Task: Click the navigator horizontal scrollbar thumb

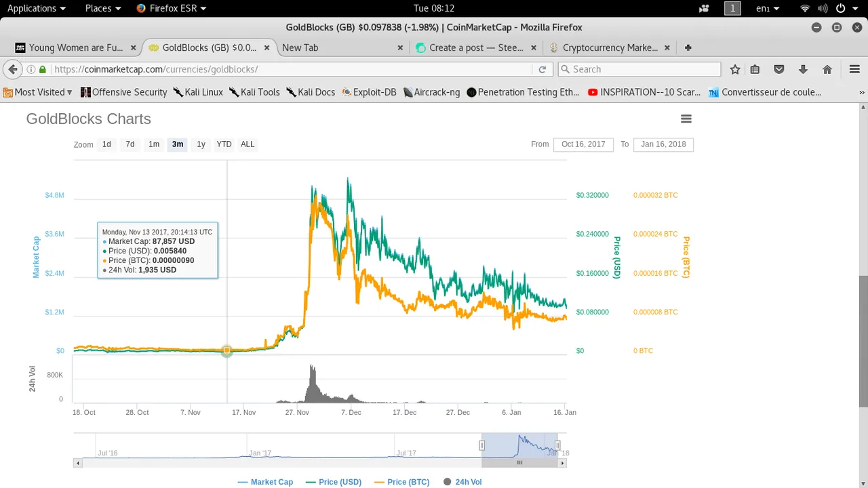Action: 519,463
